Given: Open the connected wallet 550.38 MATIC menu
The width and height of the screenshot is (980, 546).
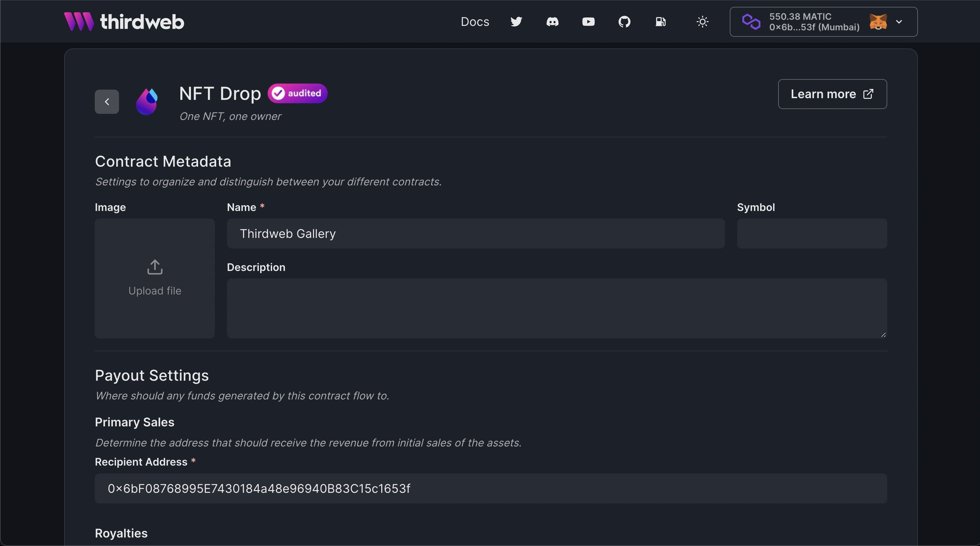Looking at the screenshot, I should [823, 22].
